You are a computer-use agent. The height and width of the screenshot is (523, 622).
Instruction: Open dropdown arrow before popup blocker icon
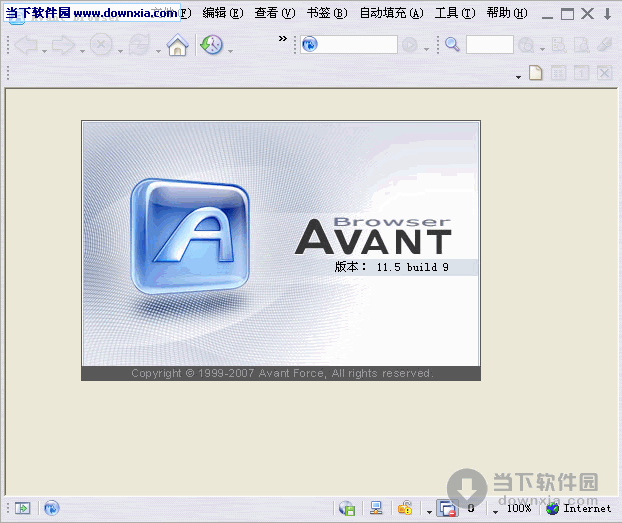pos(429,512)
